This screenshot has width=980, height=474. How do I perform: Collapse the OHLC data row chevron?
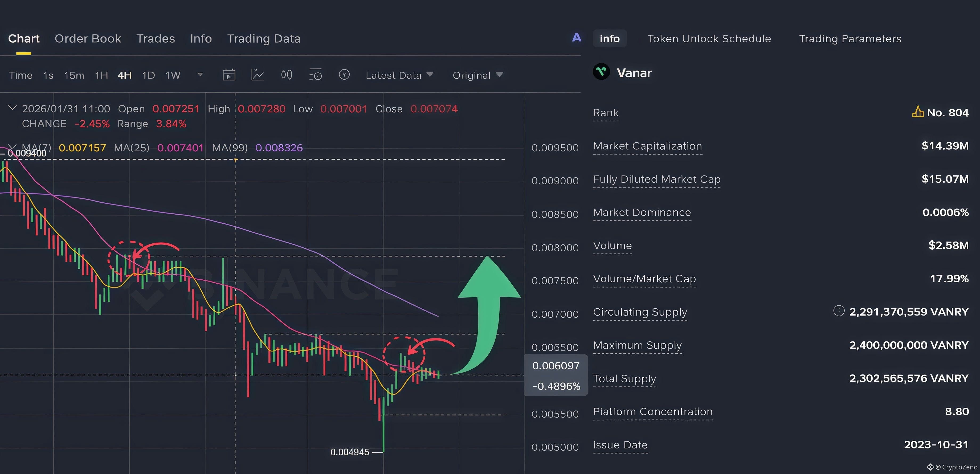[x=12, y=108]
